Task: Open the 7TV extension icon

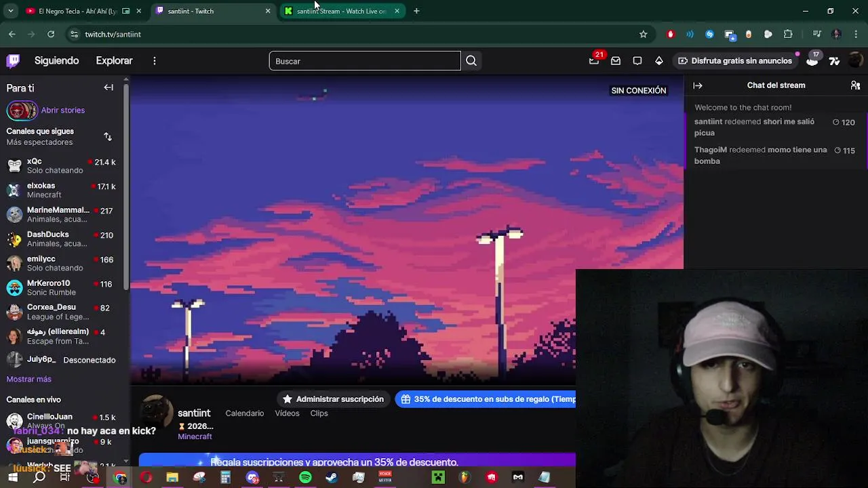Action: [835, 61]
